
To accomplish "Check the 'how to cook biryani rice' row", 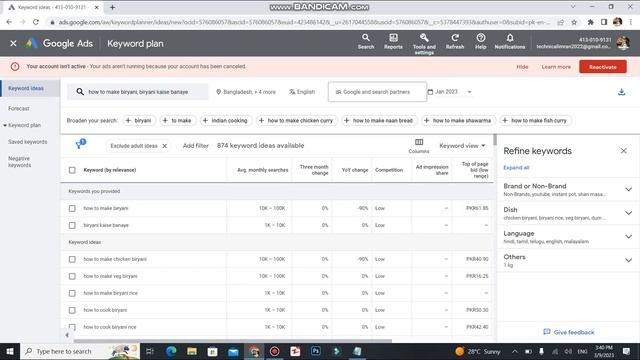I will 72,327.
